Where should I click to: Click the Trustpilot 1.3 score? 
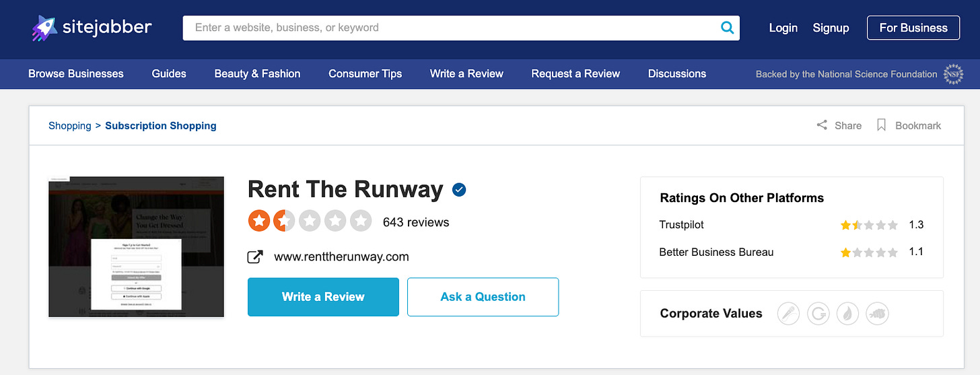(x=916, y=225)
